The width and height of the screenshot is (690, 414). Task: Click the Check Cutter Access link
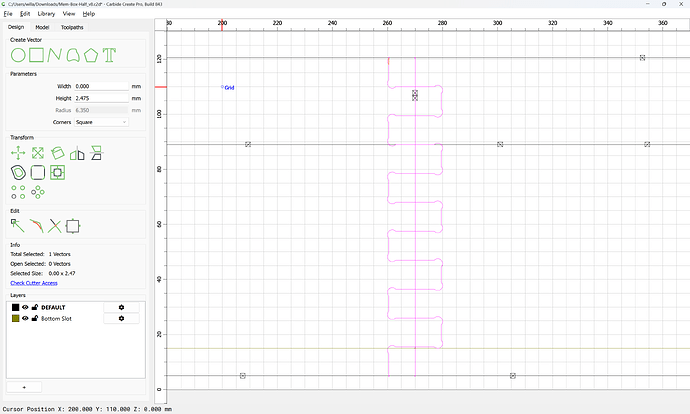pyautogui.click(x=34, y=283)
